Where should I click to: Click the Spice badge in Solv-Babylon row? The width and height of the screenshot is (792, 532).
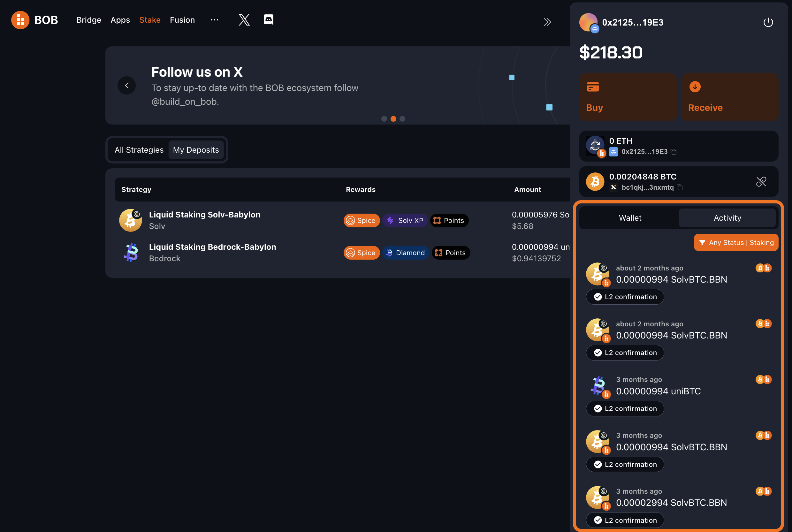tap(362, 221)
